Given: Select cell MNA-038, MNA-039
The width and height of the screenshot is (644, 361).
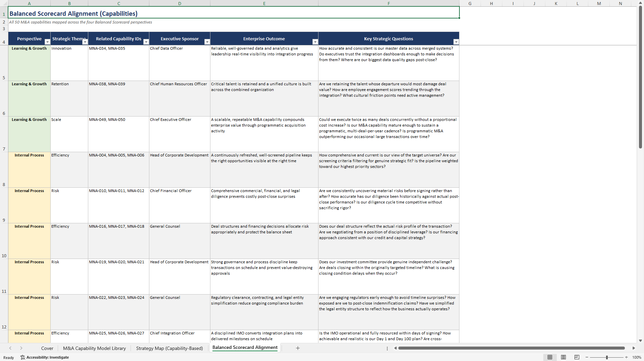Looking at the screenshot, I should click(x=118, y=98).
